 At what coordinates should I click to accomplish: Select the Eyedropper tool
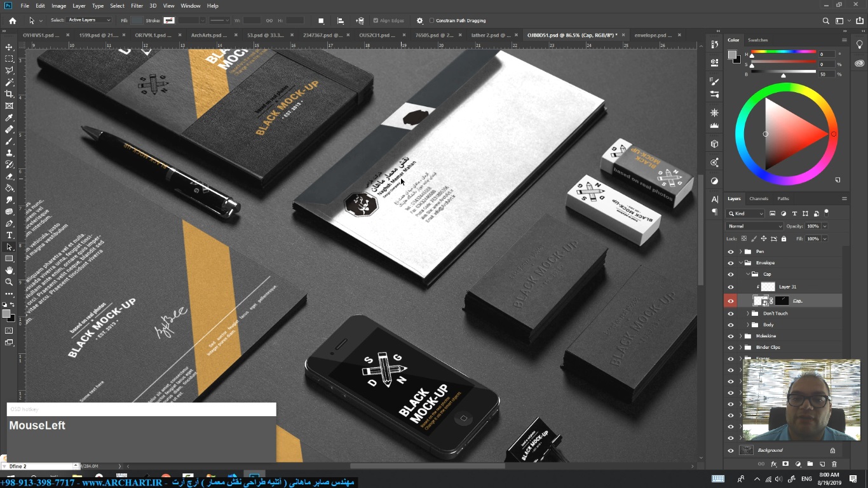[10, 118]
